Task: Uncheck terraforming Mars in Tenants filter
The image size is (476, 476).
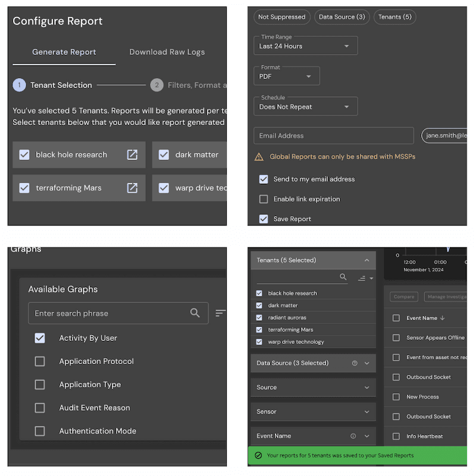Action: 259,330
